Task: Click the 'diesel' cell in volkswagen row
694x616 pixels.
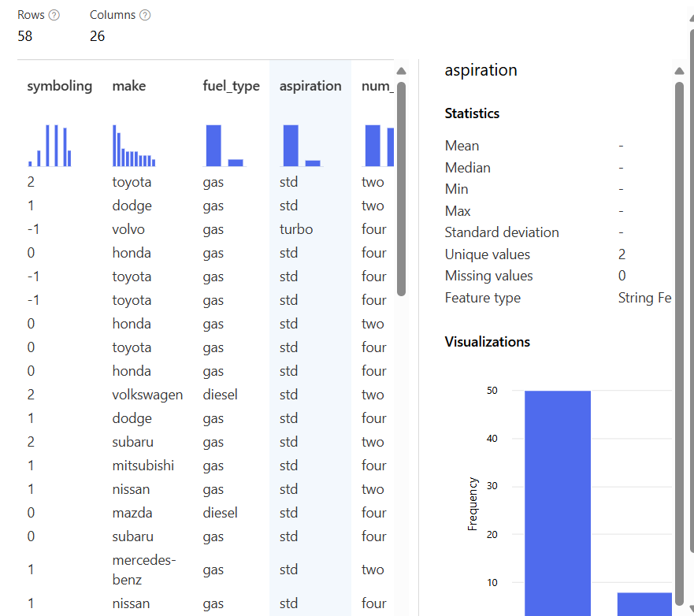Action: pos(220,395)
